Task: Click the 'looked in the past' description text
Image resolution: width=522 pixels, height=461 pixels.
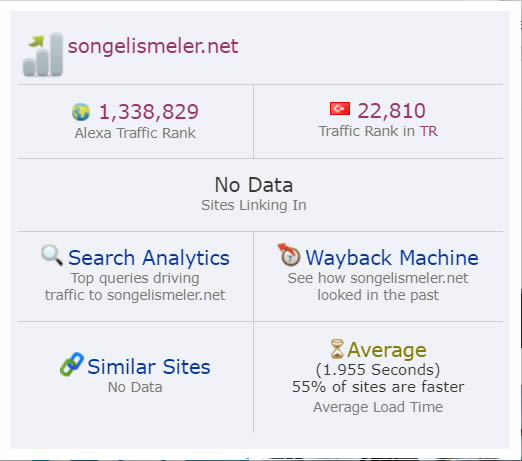Action: [378, 295]
